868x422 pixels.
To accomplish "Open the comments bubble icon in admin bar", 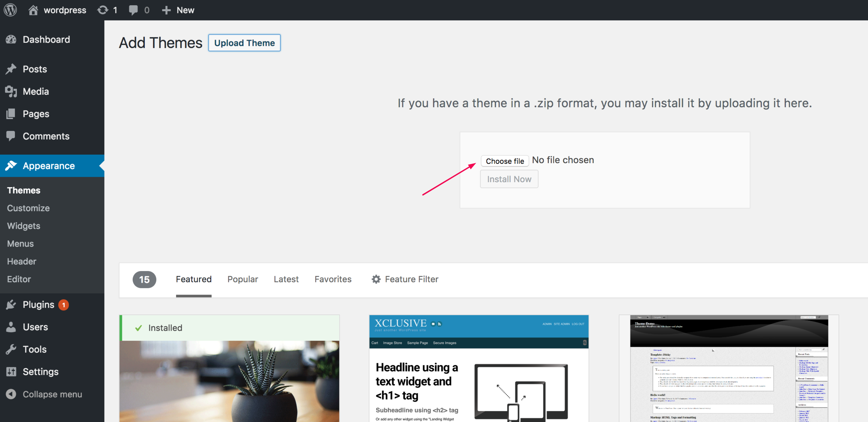I will [133, 10].
